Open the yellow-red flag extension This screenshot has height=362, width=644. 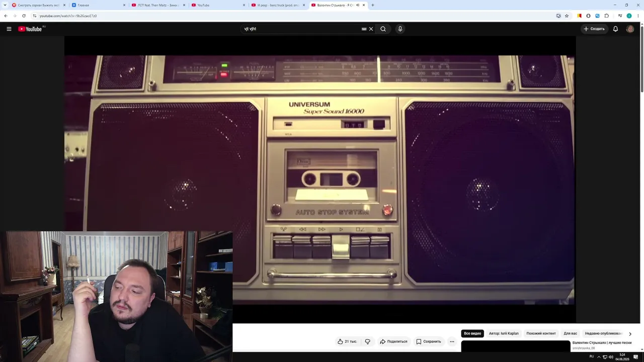pos(579,16)
